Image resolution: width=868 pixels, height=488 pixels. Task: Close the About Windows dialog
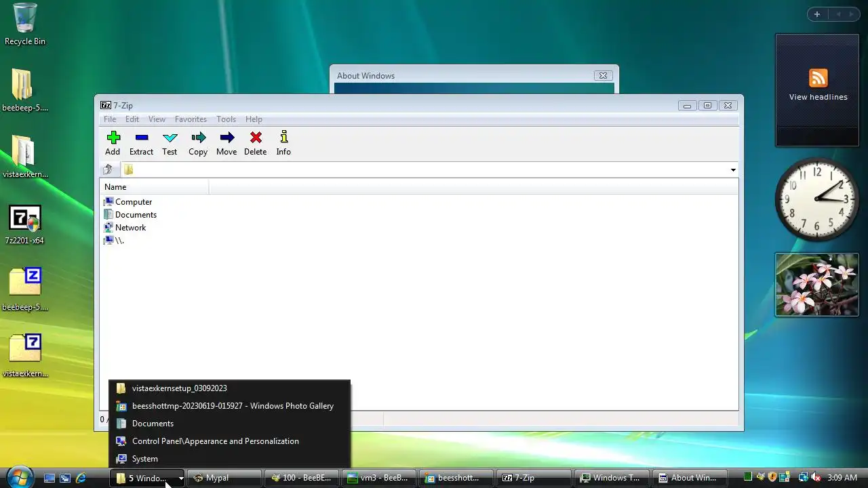point(603,75)
